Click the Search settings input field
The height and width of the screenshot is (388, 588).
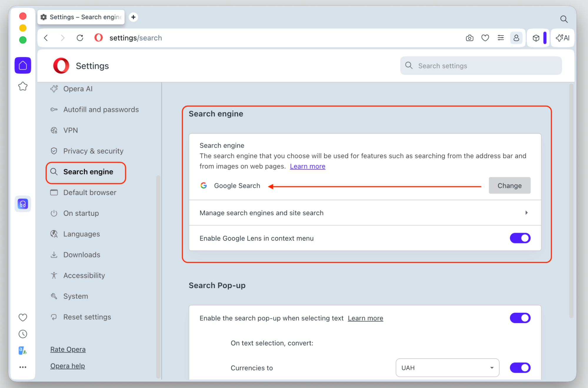coord(481,66)
